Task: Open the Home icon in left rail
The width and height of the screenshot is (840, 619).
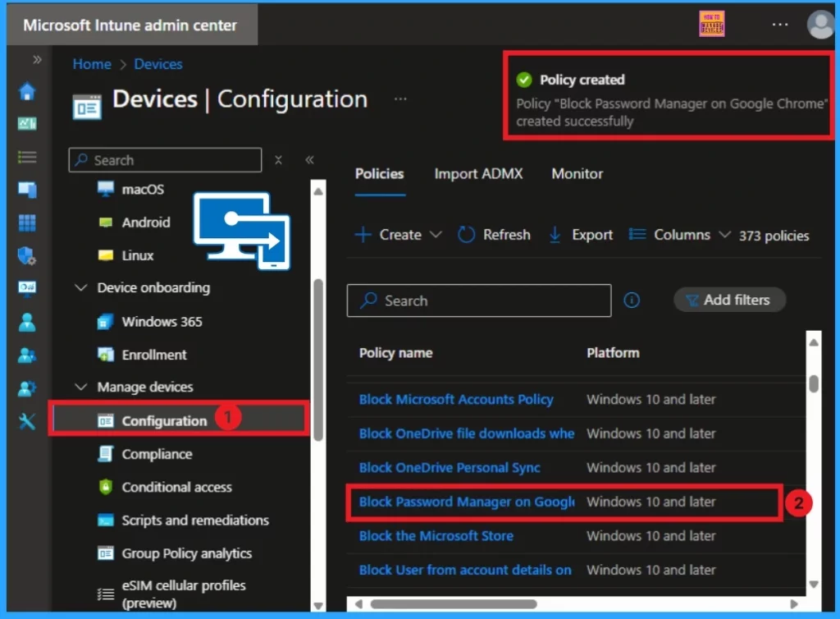Action: tap(27, 92)
